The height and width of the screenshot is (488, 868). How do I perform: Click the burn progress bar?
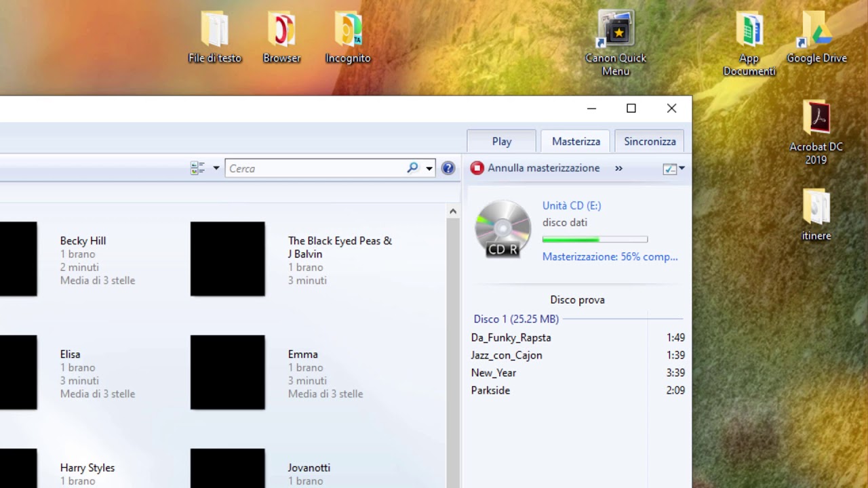click(x=595, y=239)
